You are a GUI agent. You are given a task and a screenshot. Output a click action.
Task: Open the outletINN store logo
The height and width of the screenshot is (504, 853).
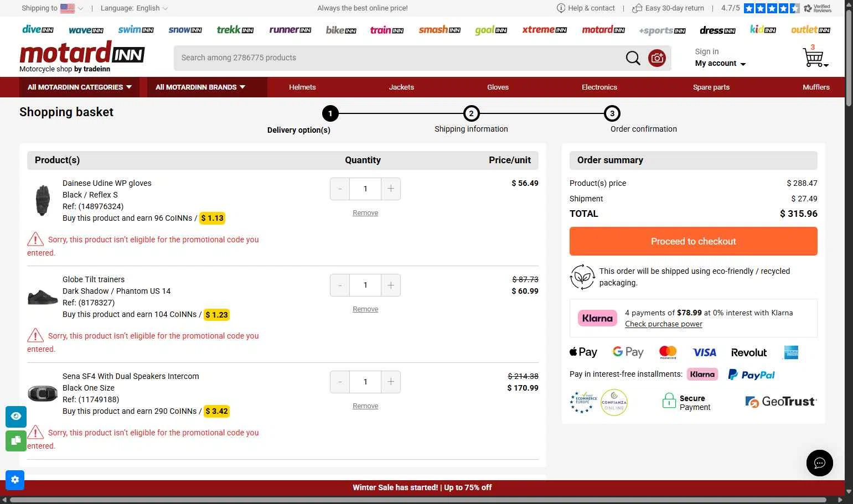[x=810, y=30]
